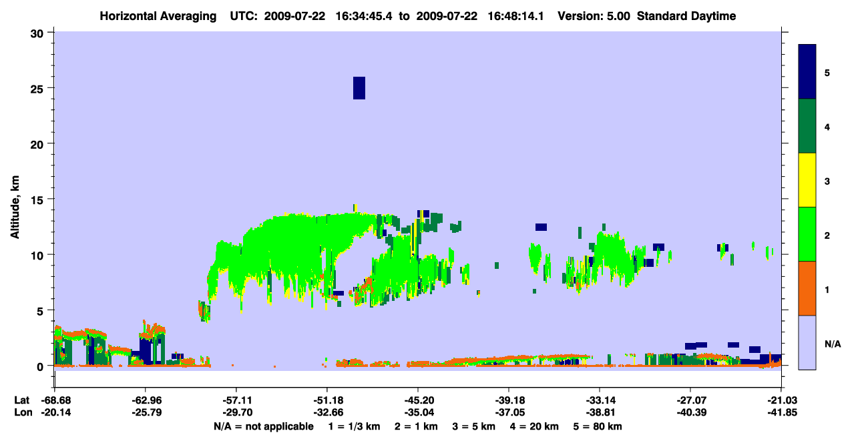Click the lavender N/A colorbar segment
This screenshot has width=868, height=445.
[x=807, y=342]
